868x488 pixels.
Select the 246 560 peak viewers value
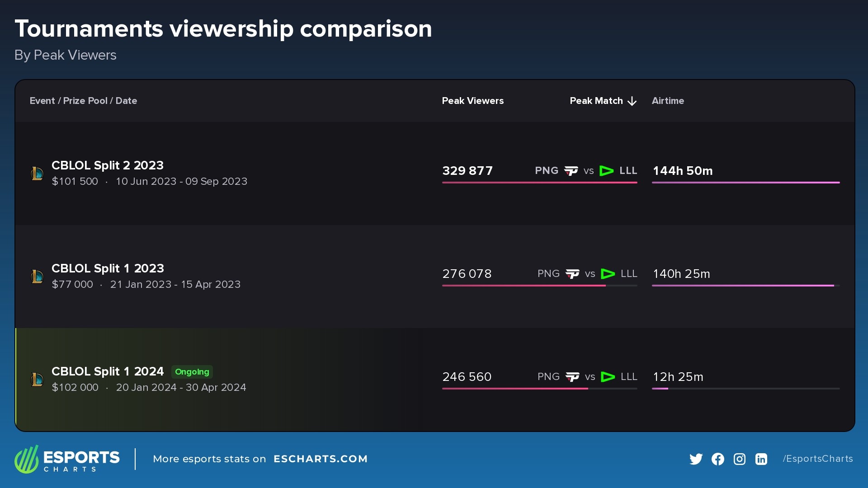467,377
